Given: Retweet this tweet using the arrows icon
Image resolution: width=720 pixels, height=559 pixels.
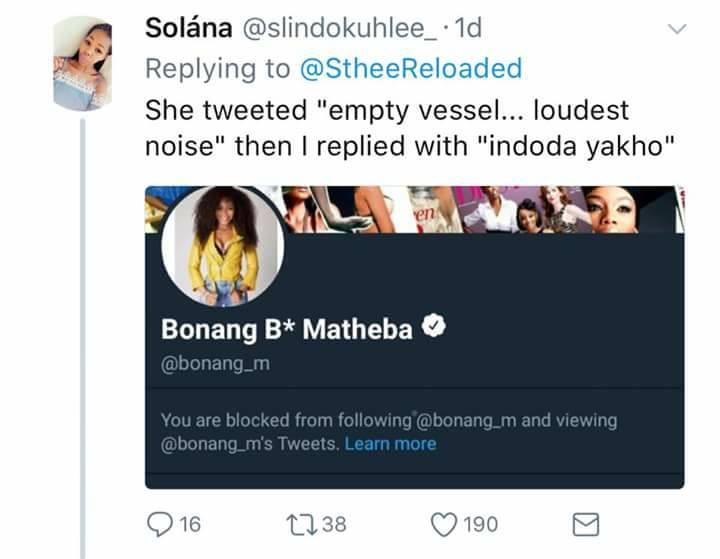Looking at the screenshot, I should [302, 525].
